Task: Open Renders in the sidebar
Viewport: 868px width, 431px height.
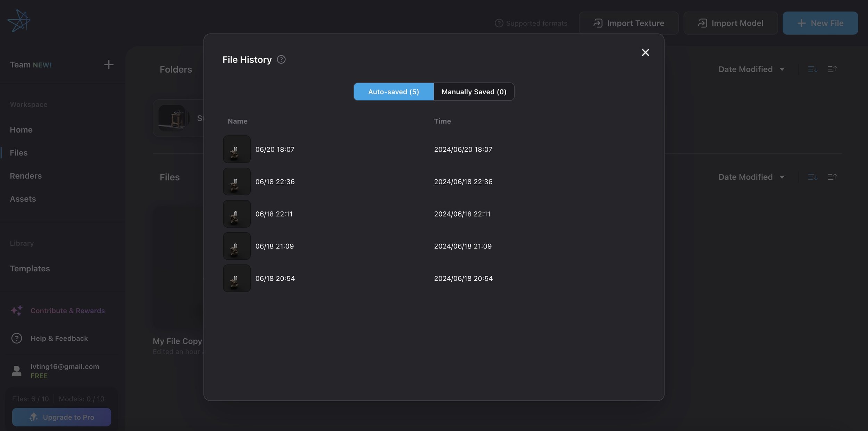Action: 26,176
